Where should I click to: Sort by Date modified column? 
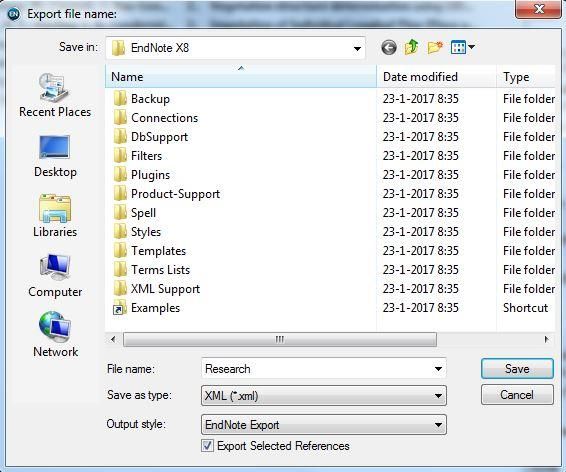point(436,77)
